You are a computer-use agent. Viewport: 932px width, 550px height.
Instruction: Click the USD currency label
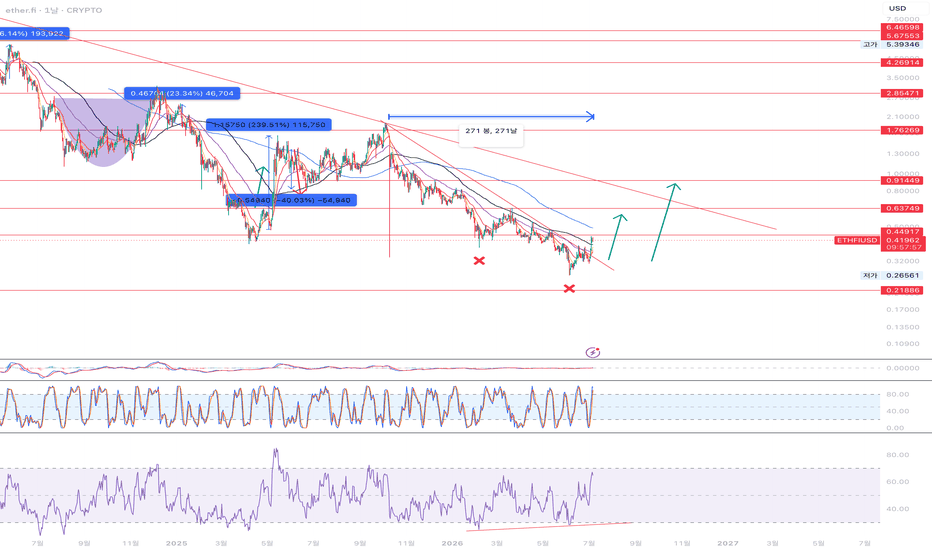(x=898, y=8)
